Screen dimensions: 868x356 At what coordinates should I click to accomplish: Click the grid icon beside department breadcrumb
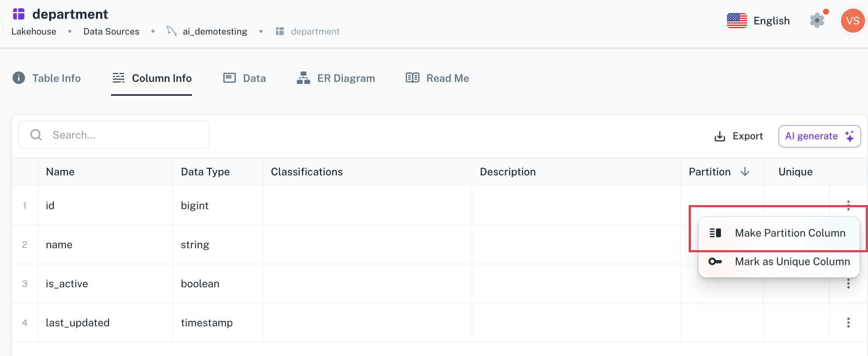pyautogui.click(x=280, y=32)
